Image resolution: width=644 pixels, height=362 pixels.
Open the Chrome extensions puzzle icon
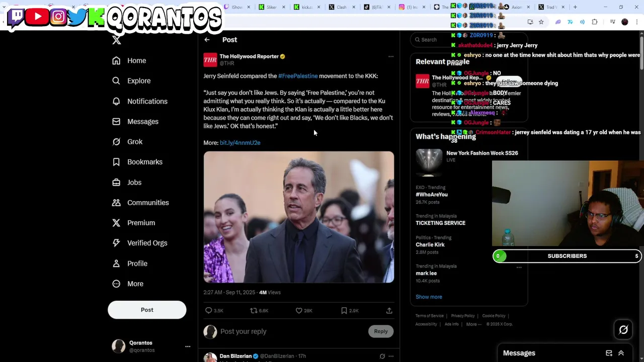(595, 22)
